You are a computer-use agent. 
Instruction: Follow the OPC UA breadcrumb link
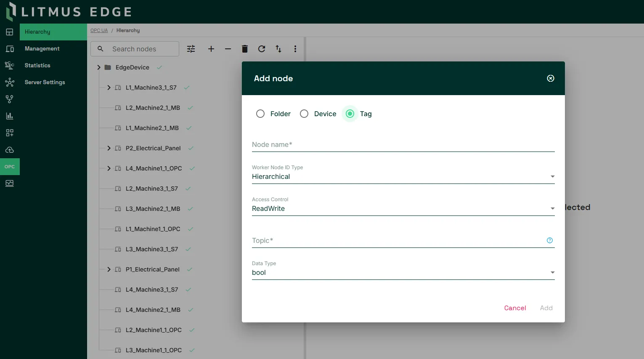99,30
